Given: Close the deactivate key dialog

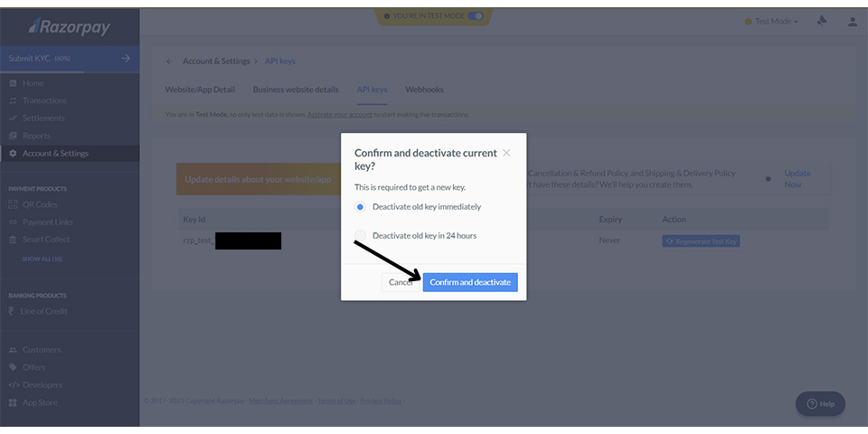Looking at the screenshot, I should pyautogui.click(x=506, y=153).
